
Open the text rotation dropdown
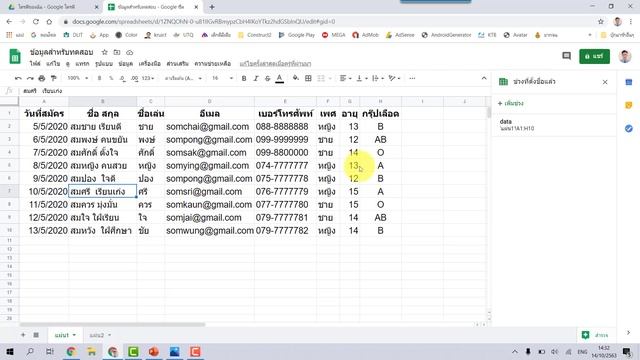tap(394, 78)
